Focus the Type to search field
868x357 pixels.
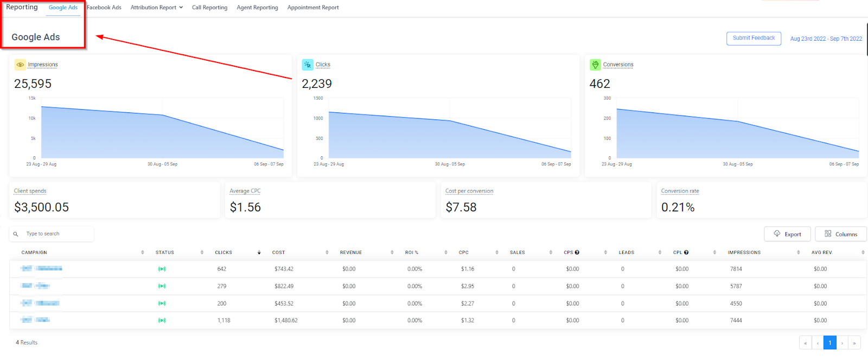coord(52,234)
